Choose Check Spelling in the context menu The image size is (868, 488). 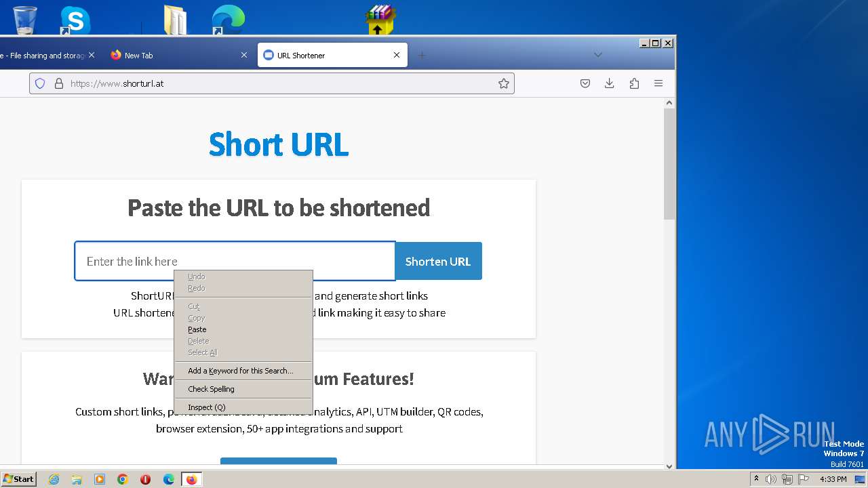tap(243, 389)
